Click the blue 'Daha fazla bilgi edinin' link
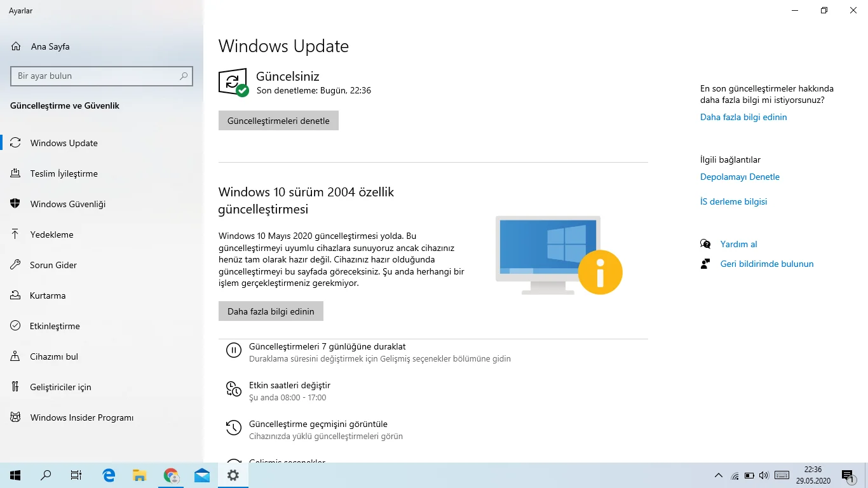 tap(743, 117)
